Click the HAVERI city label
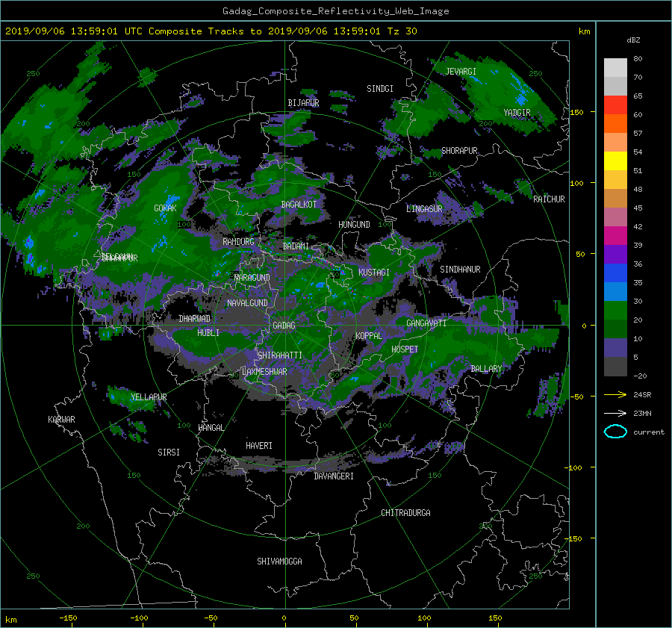 tap(259, 446)
